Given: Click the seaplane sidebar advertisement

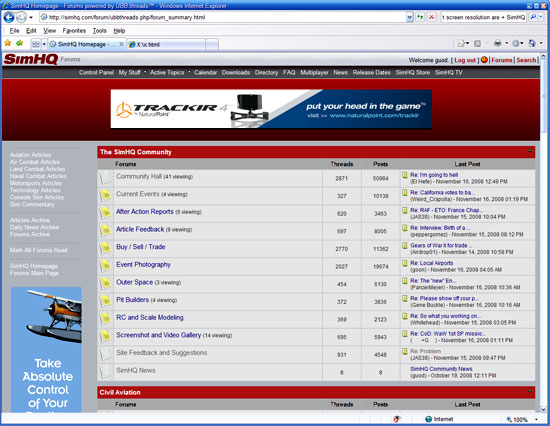Looking at the screenshot, I should pyautogui.click(x=46, y=349).
